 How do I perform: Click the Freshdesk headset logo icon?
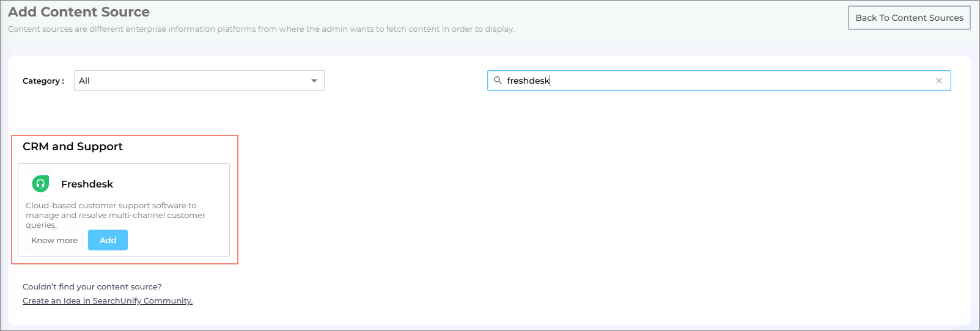[40, 184]
